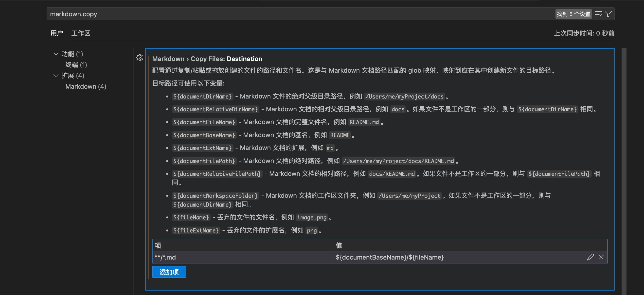Collapse the 扩展 (4) tree section
Image resolution: width=644 pixels, height=295 pixels.
click(56, 75)
